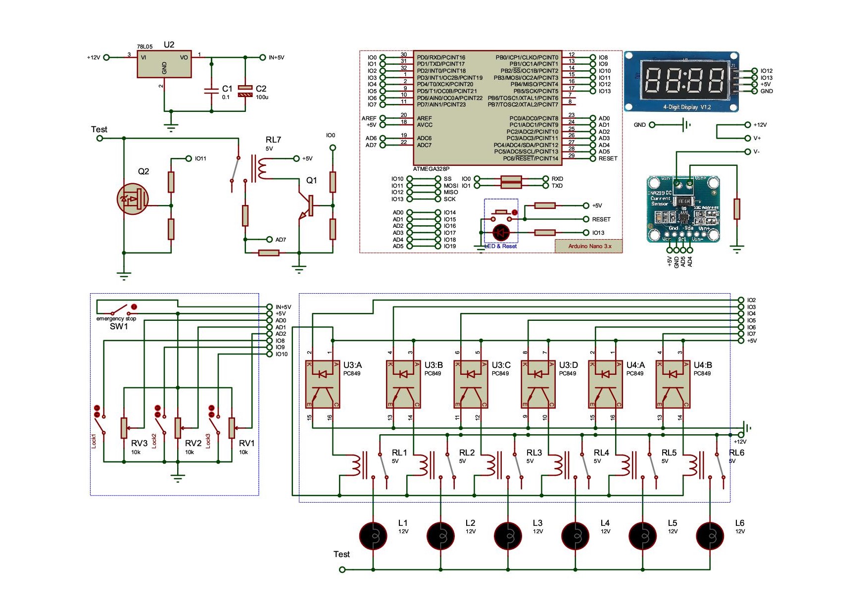This screenshot has width=868, height=614.
Task: Click the "100u" value under C2
Action: (262, 97)
